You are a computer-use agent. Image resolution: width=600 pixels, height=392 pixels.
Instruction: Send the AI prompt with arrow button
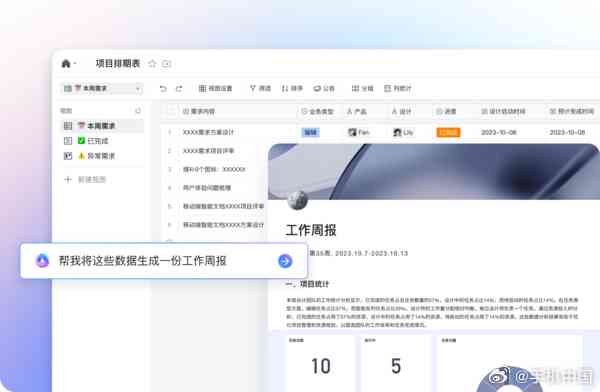[285, 261]
